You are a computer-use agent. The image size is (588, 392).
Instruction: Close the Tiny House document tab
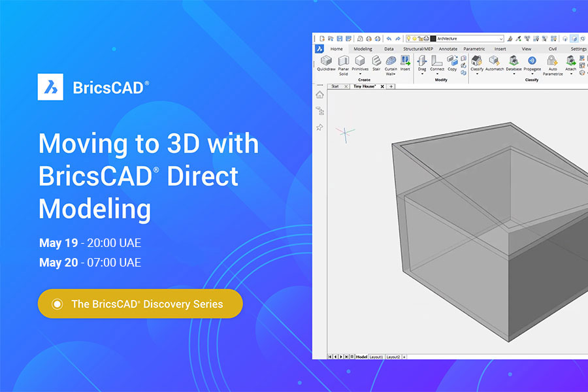pyautogui.click(x=382, y=86)
